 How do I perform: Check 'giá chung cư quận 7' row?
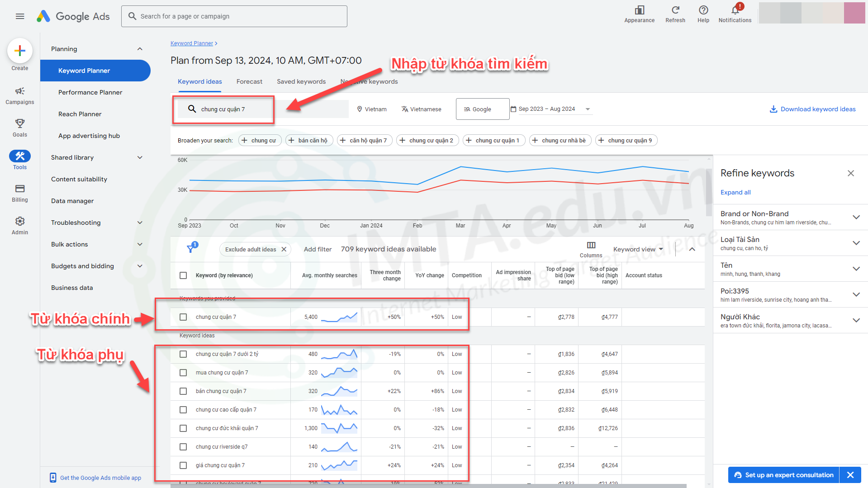point(183,465)
